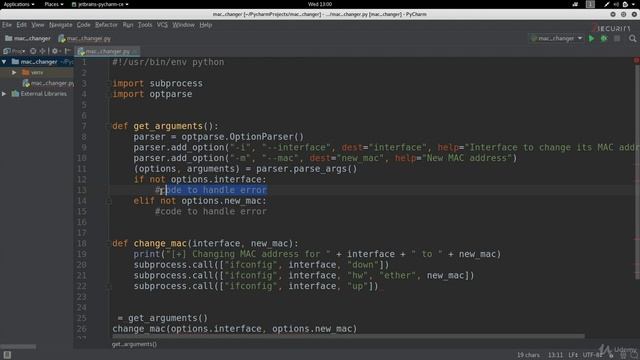Click the red error indicator atop the editor scrollbar
The width and height of the screenshot is (640, 360).
[x=636, y=60]
